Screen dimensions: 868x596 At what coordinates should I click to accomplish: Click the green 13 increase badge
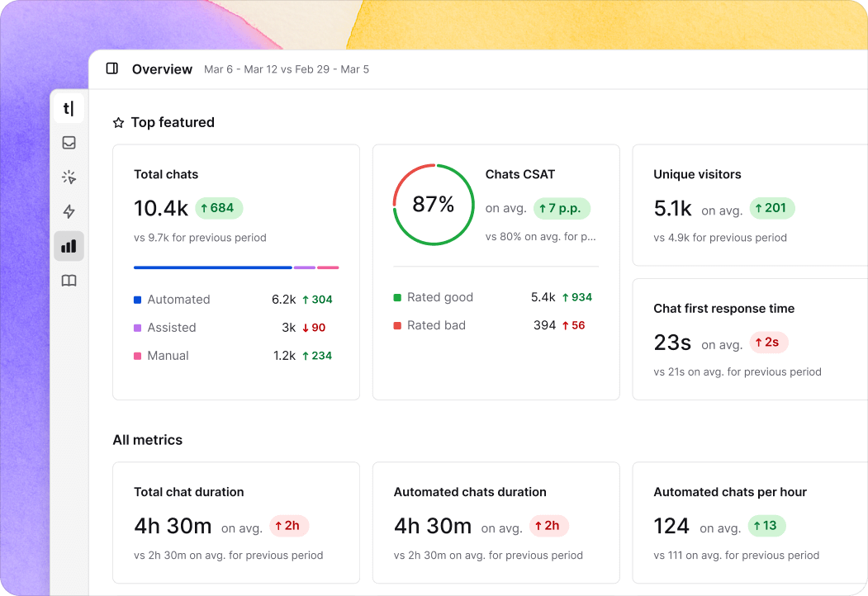click(x=766, y=526)
